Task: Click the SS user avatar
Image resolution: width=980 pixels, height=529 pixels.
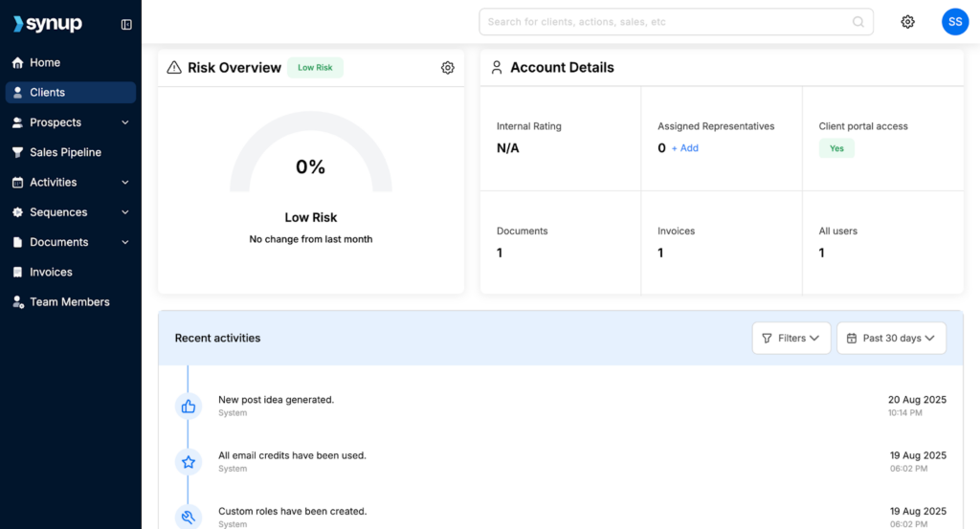Action: pos(954,22)
